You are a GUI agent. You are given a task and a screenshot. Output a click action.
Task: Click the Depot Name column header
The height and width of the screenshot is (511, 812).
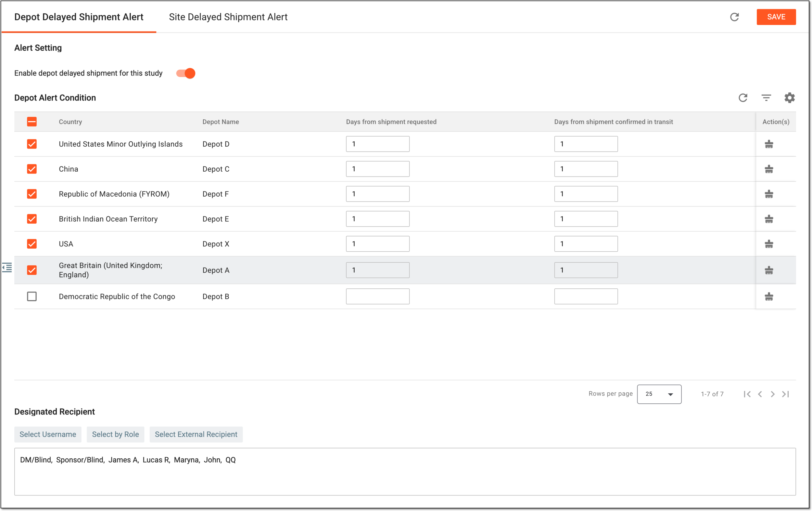[x=221, y=122]
